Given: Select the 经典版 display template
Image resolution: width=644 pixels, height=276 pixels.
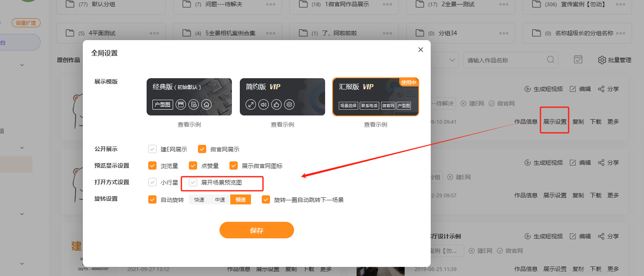Looking at the screenshot, I should click(x=189, y=96).
